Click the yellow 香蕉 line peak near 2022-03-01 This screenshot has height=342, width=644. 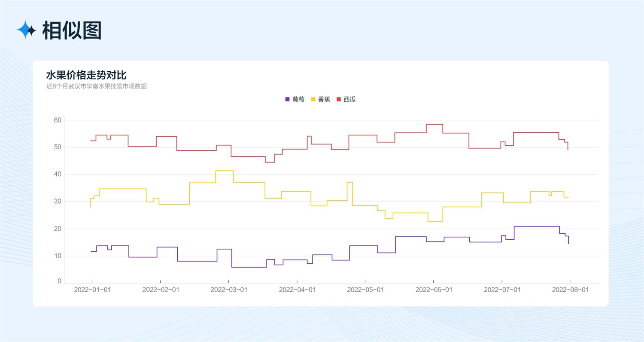point(225,171)
